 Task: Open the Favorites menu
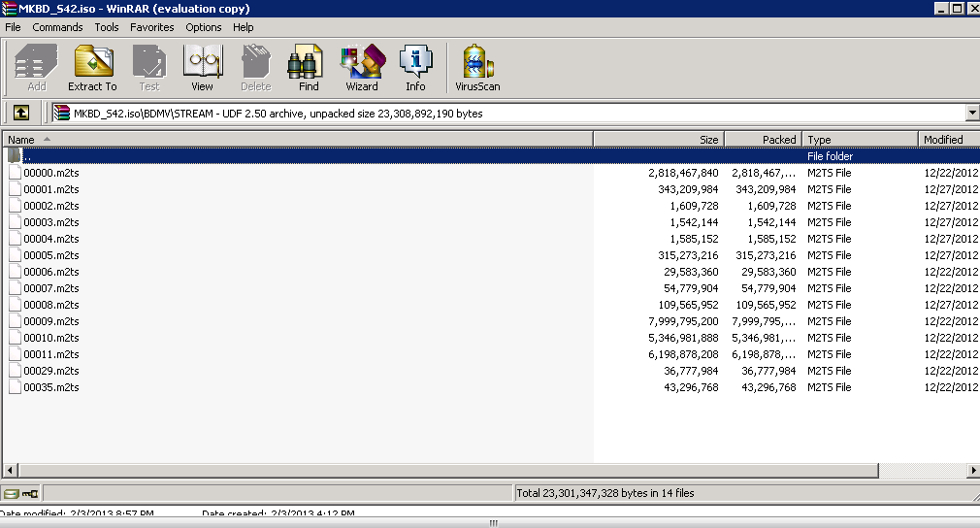click(x=152, y=27)
